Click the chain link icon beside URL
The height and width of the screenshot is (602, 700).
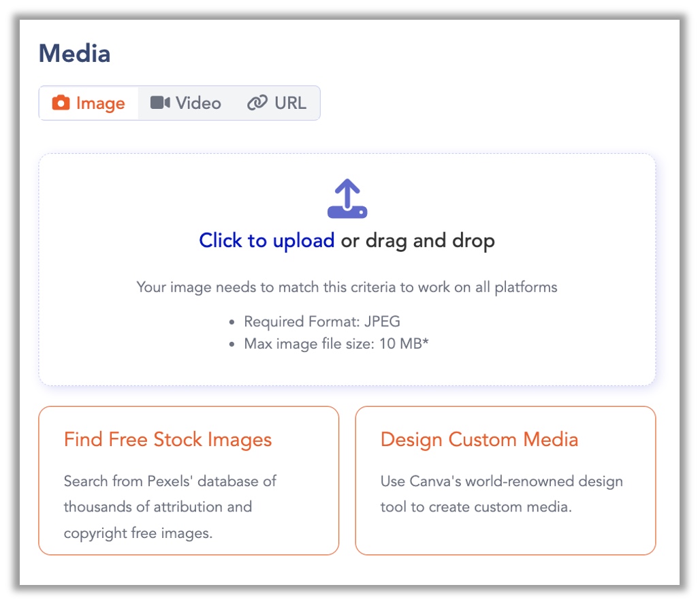tap(257, 103)
